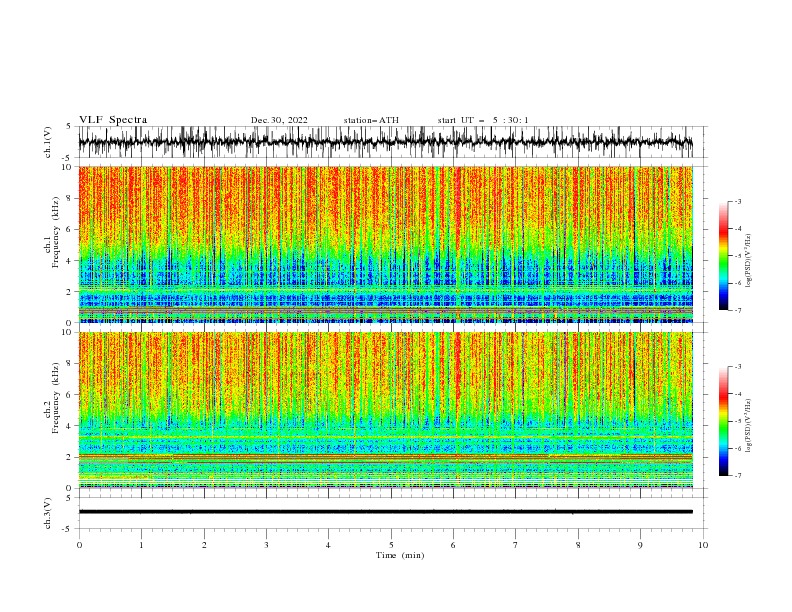792x612 pixels.
Task: Click the "Time (min)" axis label
Action: point(400,555)
